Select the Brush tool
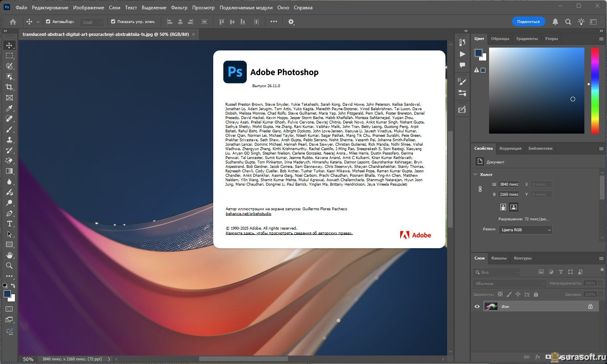Image resolution: width=607 pixels, height=364 pixels. coord(9,129)
